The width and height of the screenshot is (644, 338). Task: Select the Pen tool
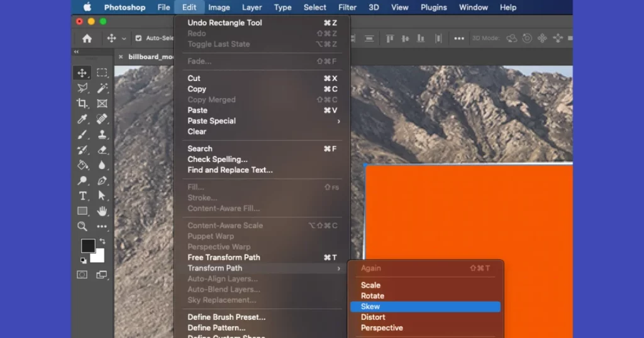pos(102,180)
